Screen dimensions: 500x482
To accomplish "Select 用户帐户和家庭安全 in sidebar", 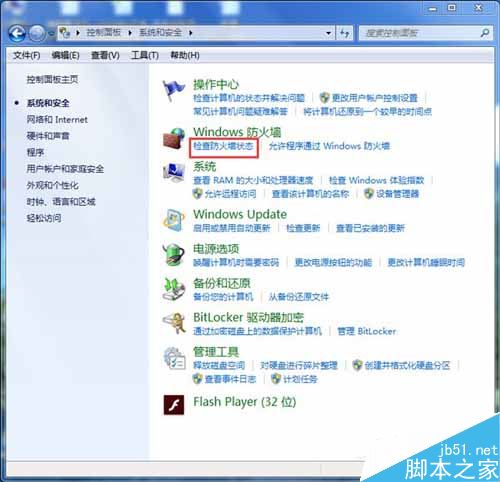I will (x=65, y=169).
